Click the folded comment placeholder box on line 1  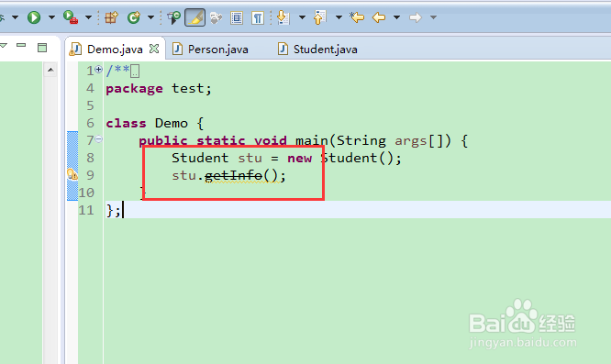click(135, 72)
